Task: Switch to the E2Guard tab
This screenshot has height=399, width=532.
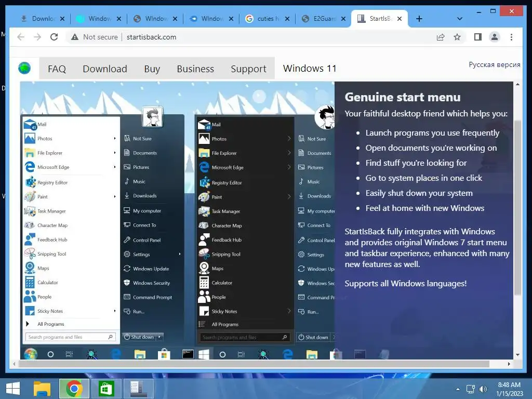Action: [x=324, y=19]
